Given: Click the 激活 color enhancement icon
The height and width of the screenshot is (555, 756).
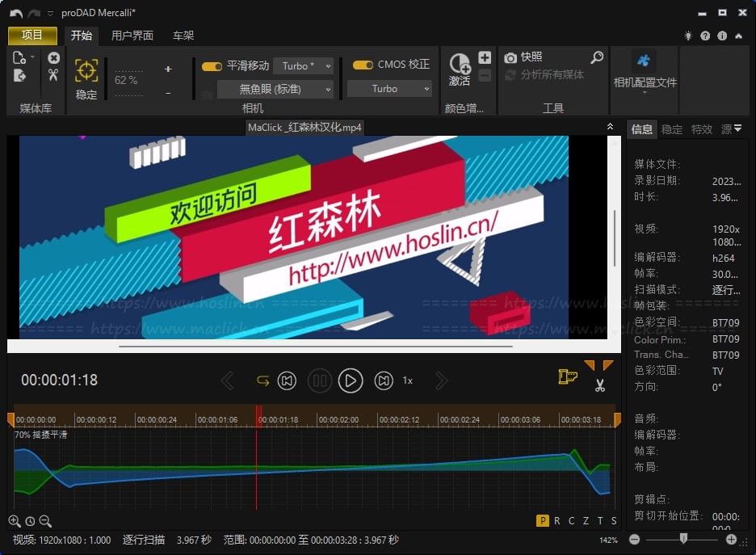Looking at the screenshot, I should click(x=460, y=69).
